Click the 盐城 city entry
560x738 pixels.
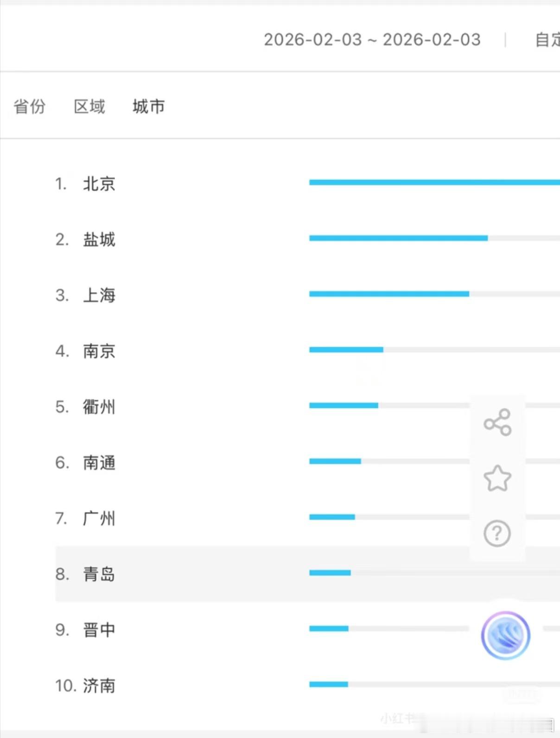coord(99,240)
